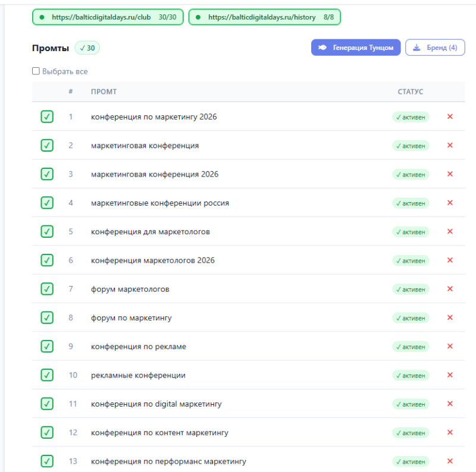This screenshot has width=476, height=472.
Task: Click the «активен» status for row 7
Action: click(411, 290)
